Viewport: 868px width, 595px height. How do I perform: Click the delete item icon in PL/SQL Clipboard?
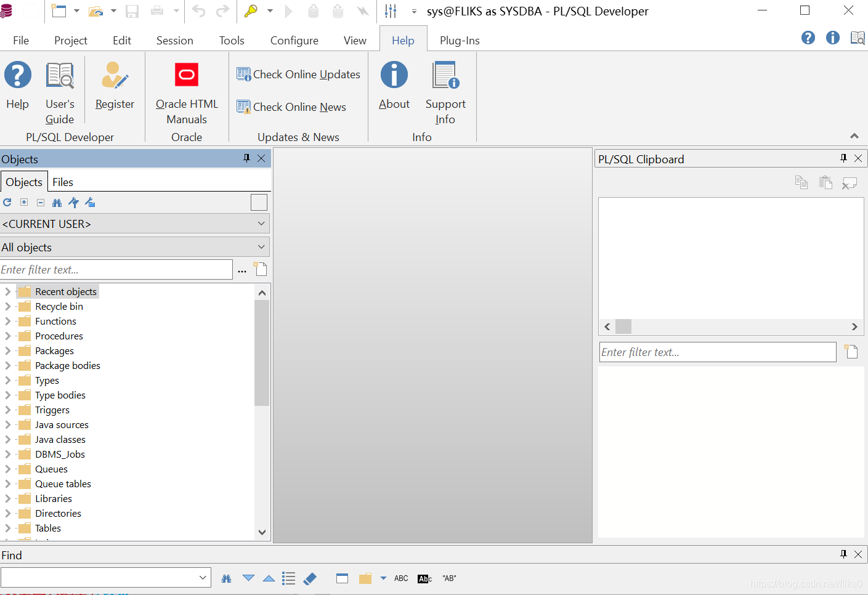850,183
